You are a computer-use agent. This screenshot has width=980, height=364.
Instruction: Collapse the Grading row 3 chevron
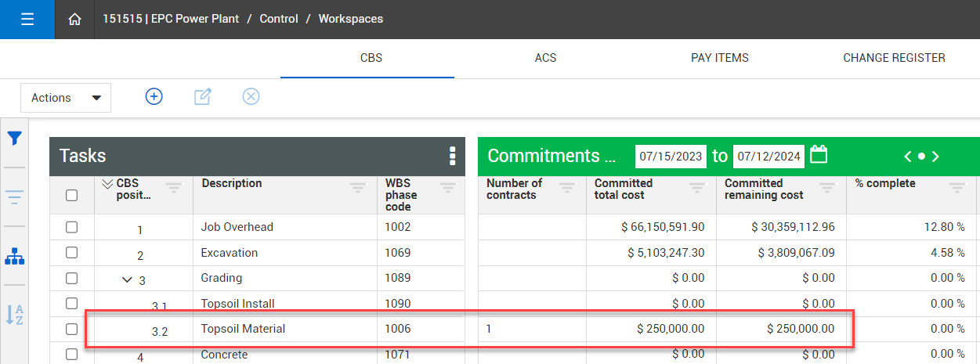[x=127, y=279]
